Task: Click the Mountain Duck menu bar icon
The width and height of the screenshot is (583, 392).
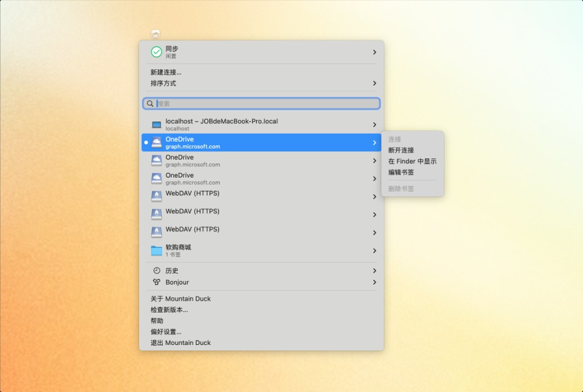Action: 155,34
